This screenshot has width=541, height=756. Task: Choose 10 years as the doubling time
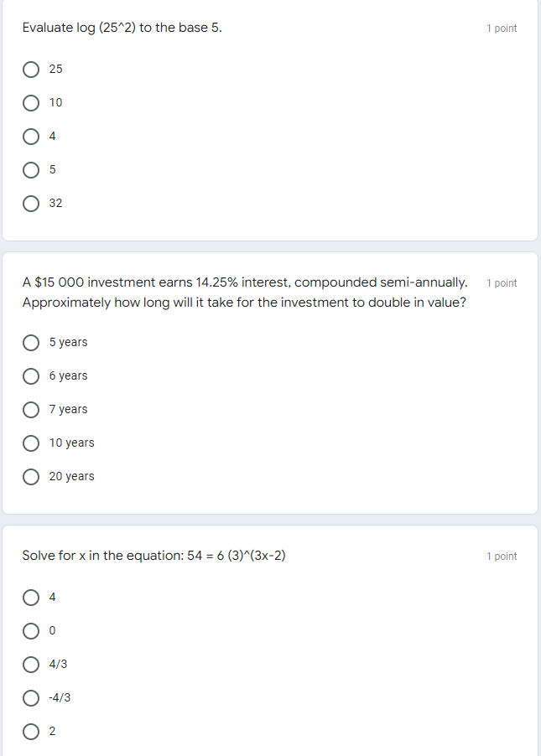tap(31, 443)
